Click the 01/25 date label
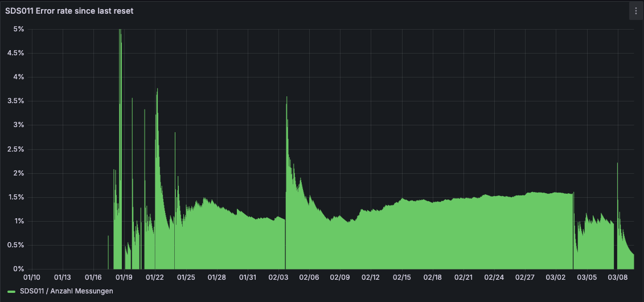 pyautogui.click(x=186, y=277)
